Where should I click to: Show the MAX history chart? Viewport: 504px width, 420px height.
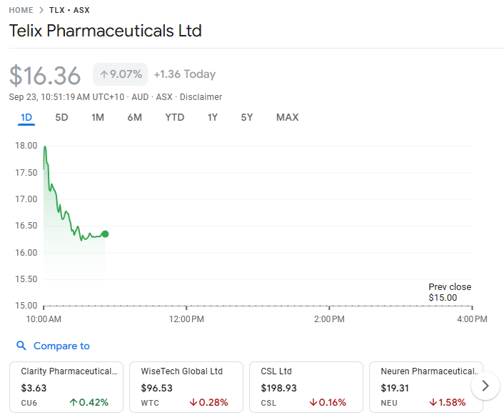[287, 117]
